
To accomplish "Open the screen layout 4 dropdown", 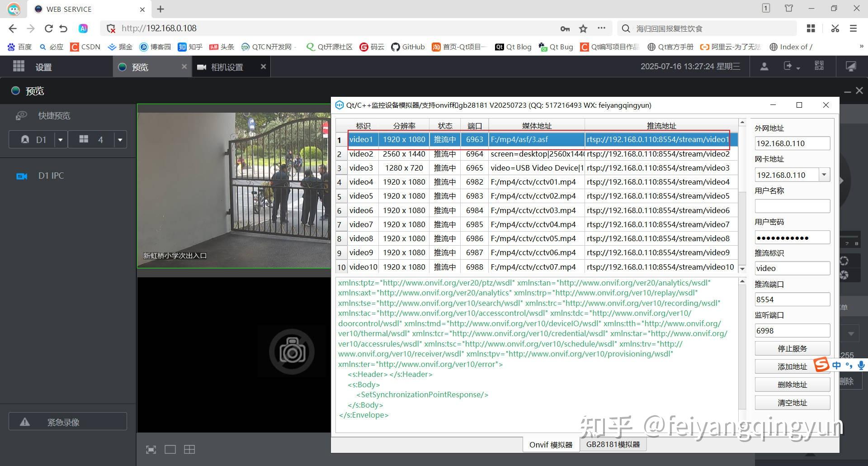I will coord(120,139).
